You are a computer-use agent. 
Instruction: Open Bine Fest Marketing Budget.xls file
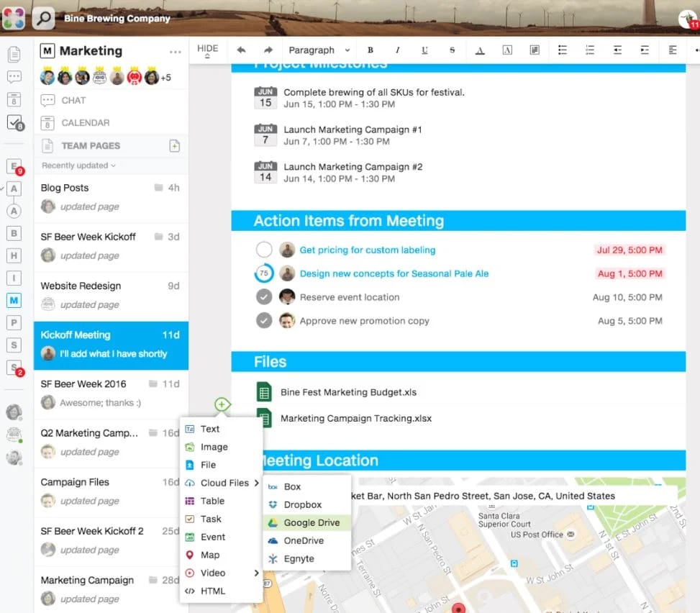tap(348, 392)
